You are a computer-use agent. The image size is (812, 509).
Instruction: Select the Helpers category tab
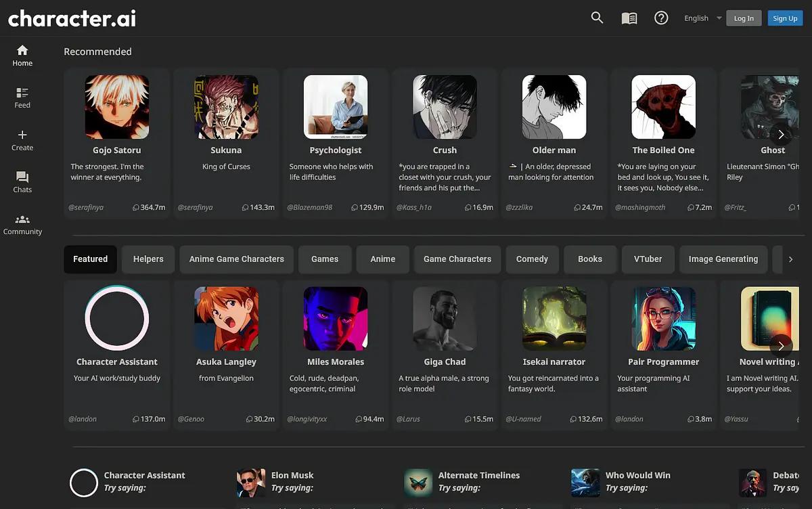[148, 259]
